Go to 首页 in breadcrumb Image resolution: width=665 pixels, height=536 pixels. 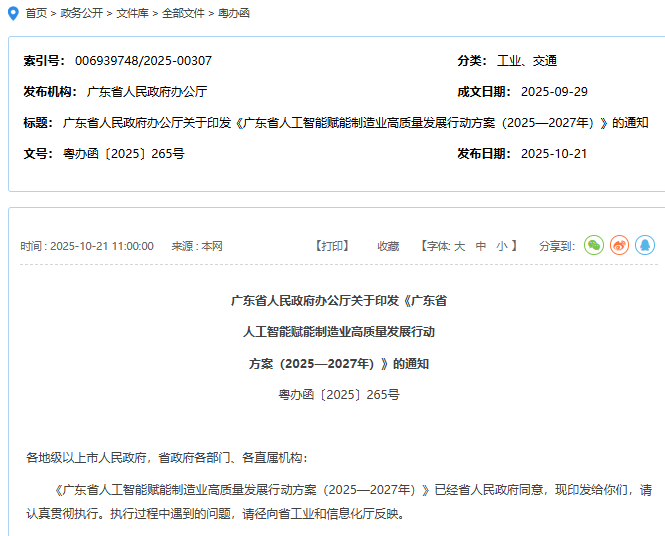[x=36, y=13]
